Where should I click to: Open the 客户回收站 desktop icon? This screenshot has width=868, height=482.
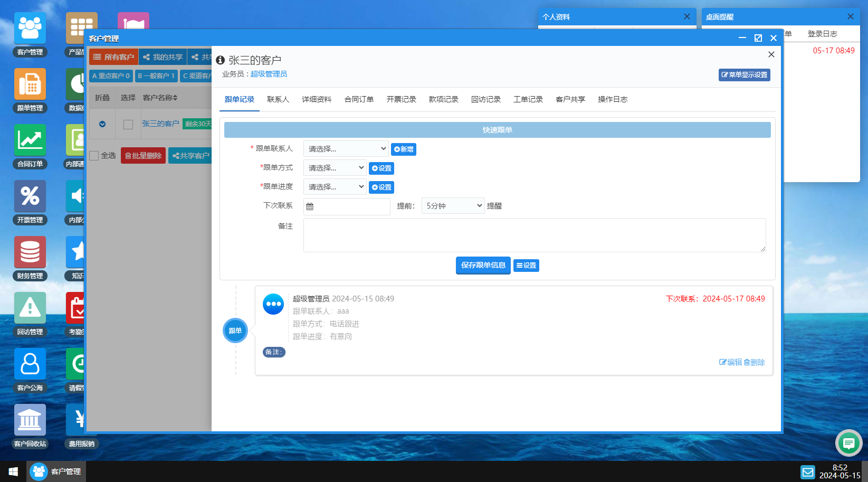coord(30,420)
